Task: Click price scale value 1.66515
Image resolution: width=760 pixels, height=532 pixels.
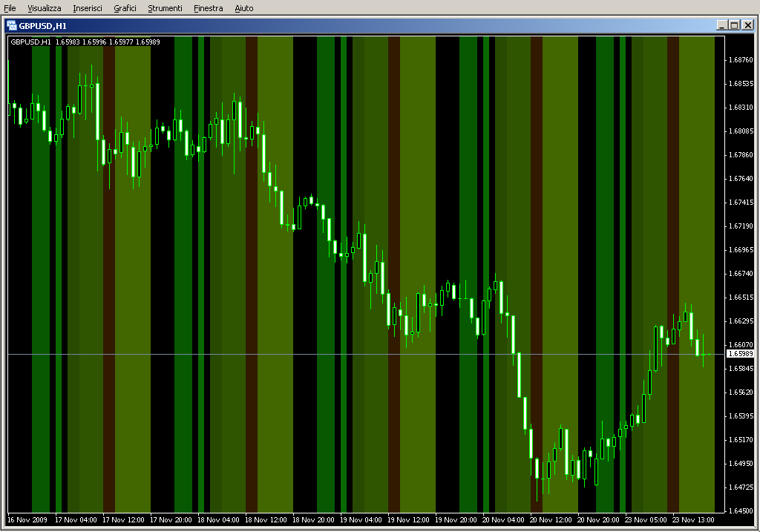Action: coord(741,298)
